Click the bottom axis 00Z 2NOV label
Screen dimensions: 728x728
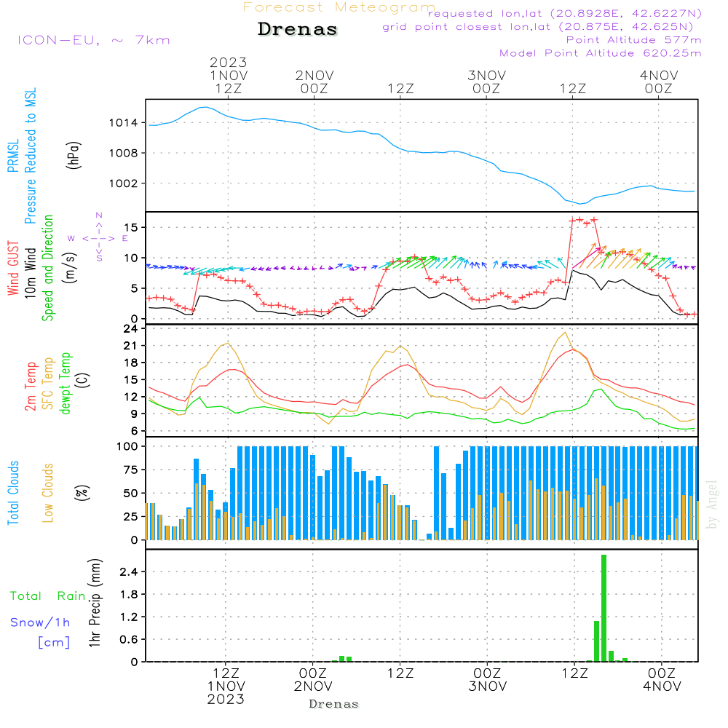click(x=313, y=680)
